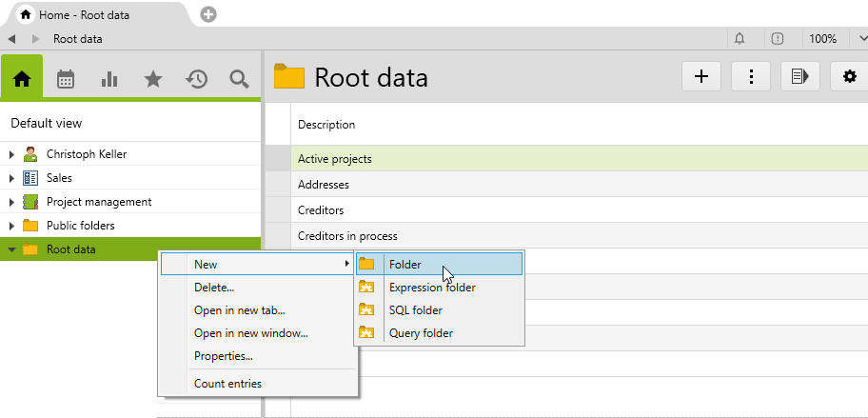Screen dimensions: 868x418
Task: Select SQL folder in the submenu
Action: (415, 310)
